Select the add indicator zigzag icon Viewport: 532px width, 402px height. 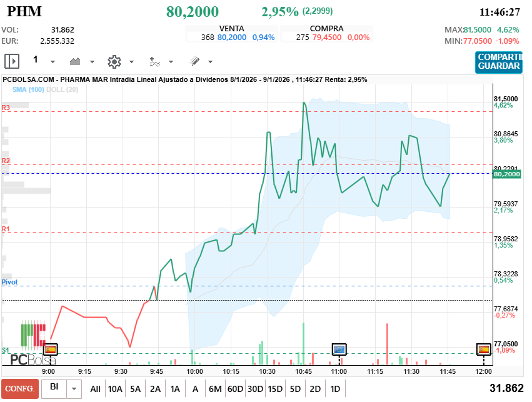pos(154,61)
